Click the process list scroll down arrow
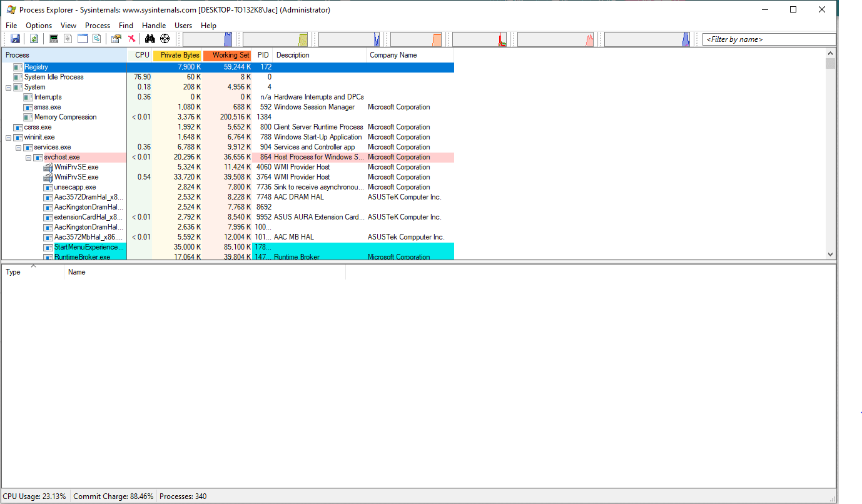The height and width of the screenshot is (504, 862). click(830, 255)
